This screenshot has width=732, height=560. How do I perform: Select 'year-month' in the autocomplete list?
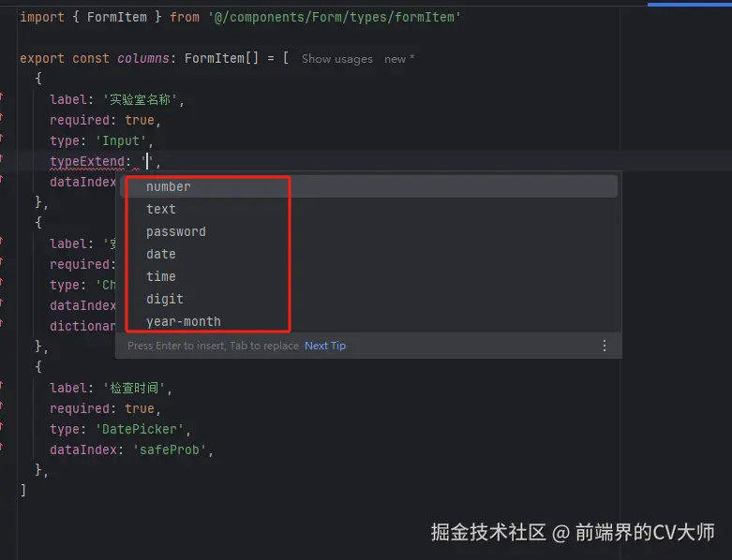[x=184, y=321]
